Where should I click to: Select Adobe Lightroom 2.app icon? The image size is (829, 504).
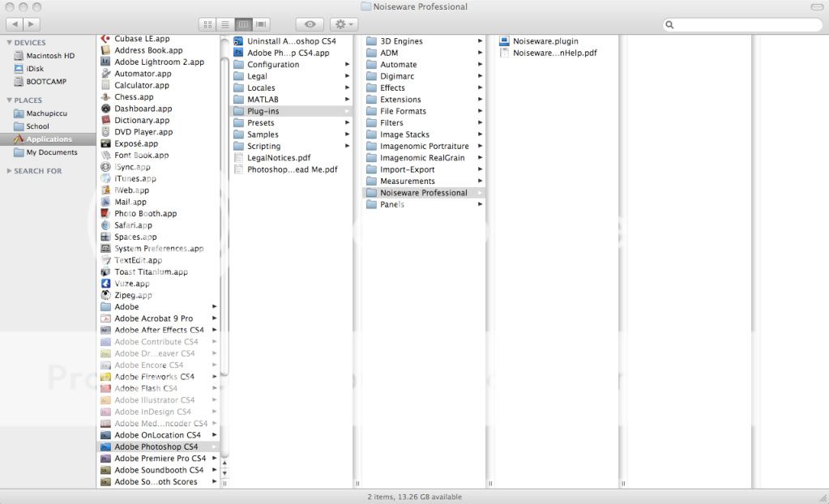click(105, 62)
